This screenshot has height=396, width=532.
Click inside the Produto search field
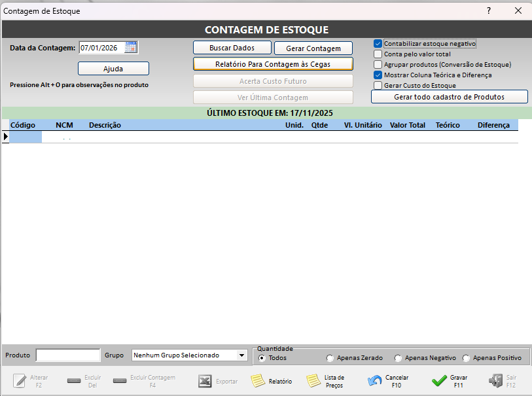pos(68,355)
